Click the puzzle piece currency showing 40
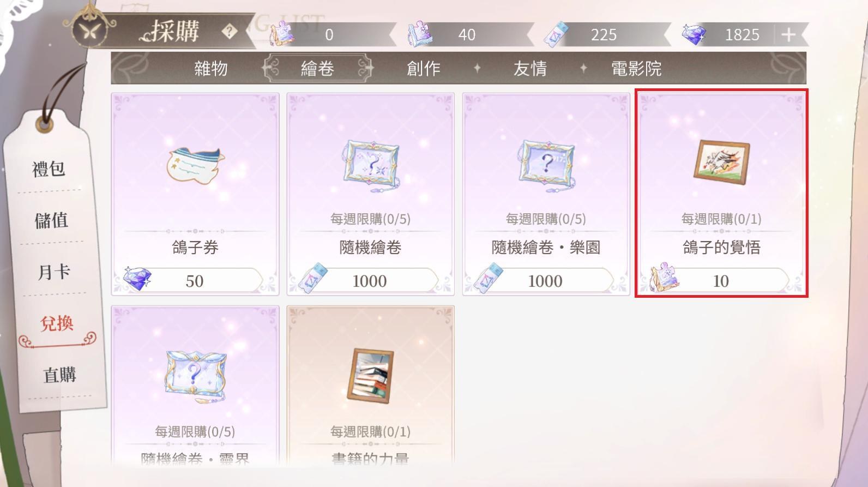 click(420, 34)
